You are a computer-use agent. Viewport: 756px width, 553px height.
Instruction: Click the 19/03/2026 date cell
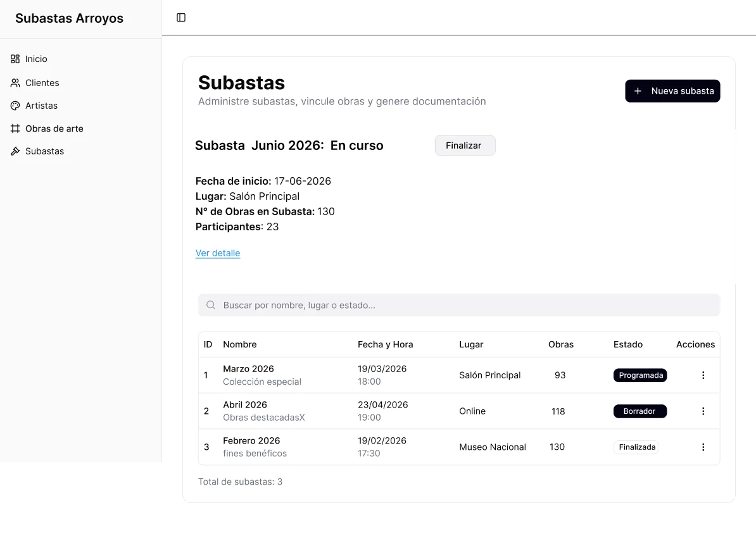[382, 369]
